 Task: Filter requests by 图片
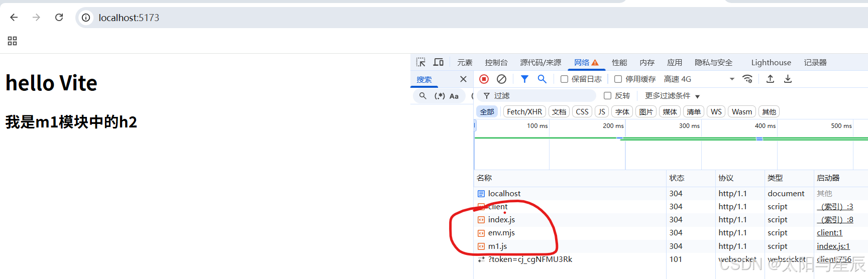(x=646, y=112)
